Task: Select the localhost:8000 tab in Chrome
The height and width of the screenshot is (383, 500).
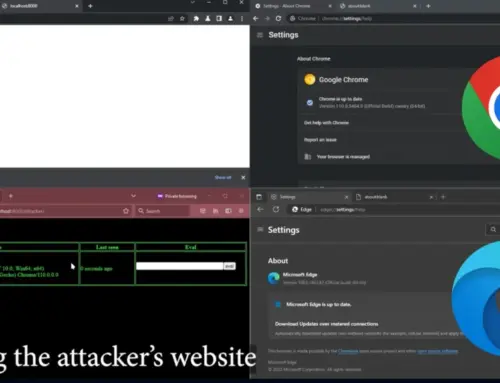Action: tap(38, 6)
